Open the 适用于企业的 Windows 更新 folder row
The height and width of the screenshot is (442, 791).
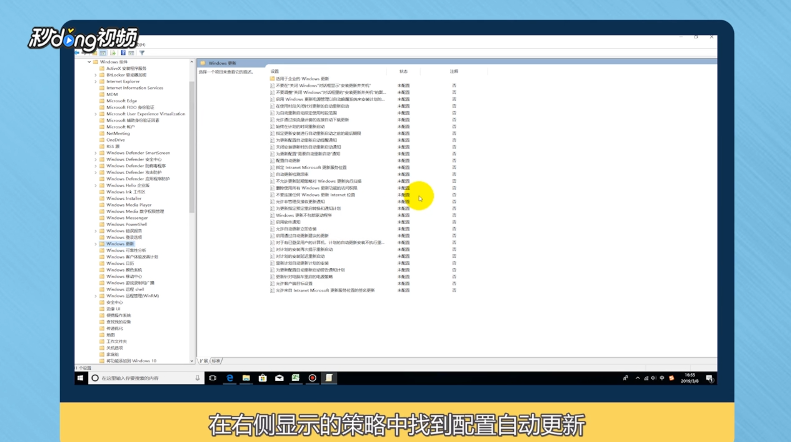click(302, 79)
